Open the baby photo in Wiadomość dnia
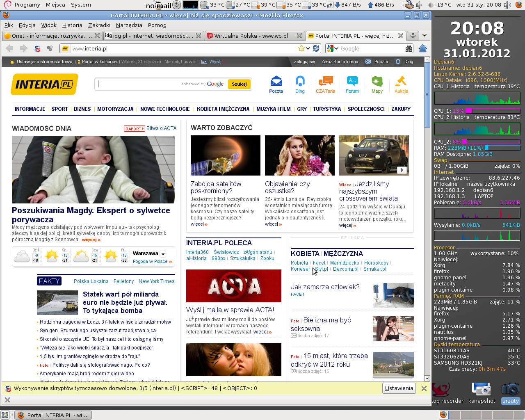 click(94, 169)
